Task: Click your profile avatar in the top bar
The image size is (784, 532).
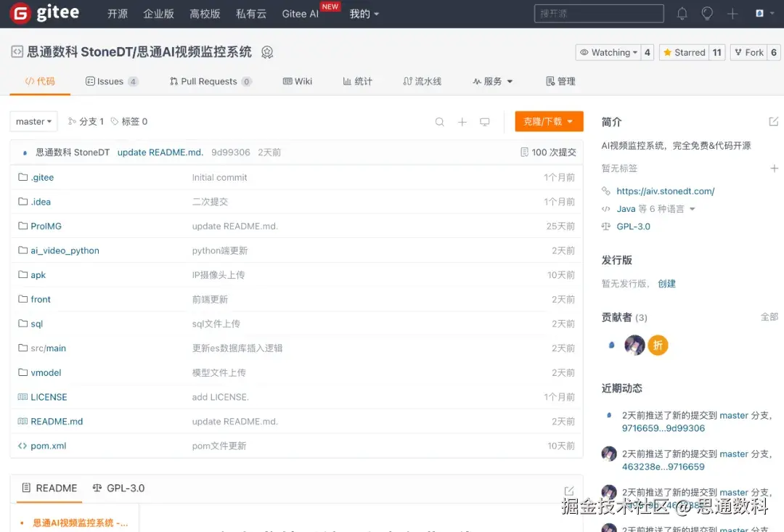Action: tap(758, 13)
